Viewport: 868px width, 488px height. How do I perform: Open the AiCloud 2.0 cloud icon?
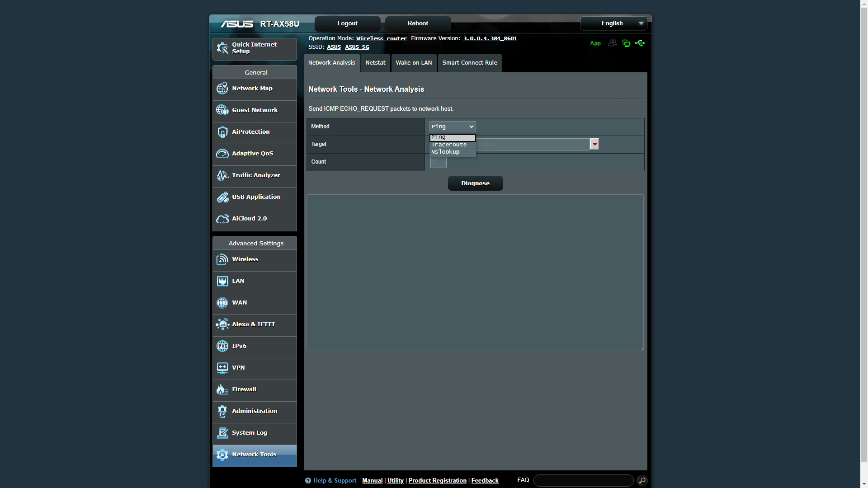coord(222,219)
